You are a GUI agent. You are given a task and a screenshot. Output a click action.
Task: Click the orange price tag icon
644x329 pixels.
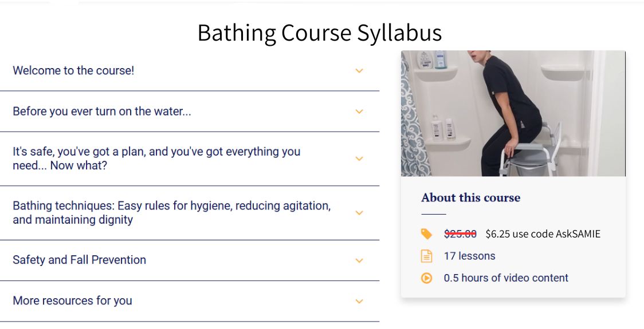tap(426, 233)
